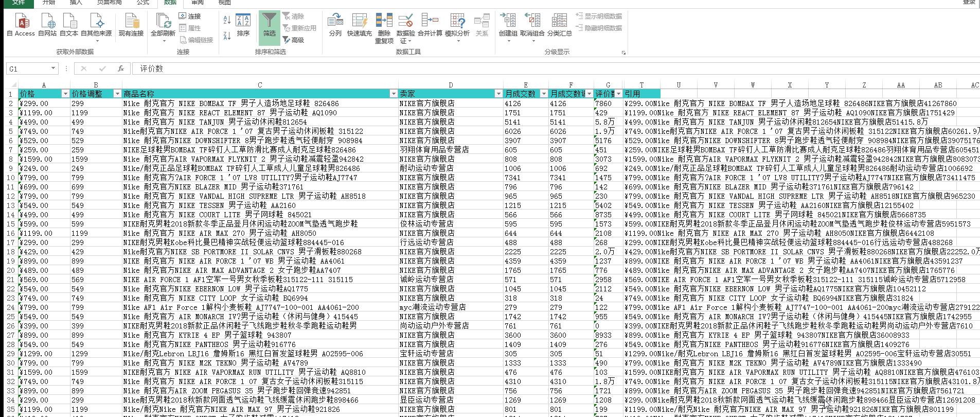Open the Name Box dropdown arrow
The height and width of the screenshot is (417, 980).
[x=53, y=68]
